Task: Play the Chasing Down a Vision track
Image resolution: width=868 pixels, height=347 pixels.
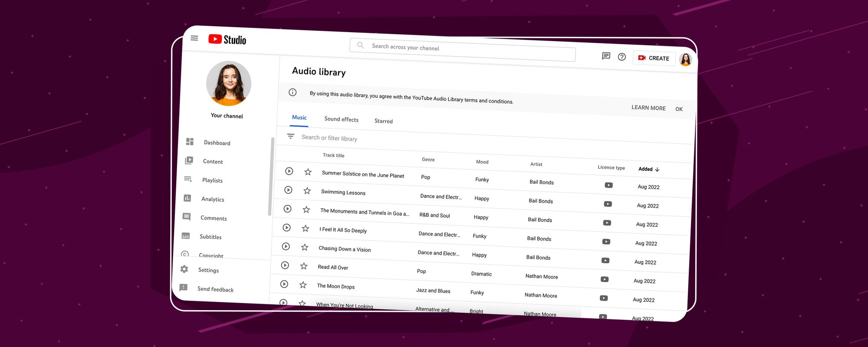Action: pos(286,246)
